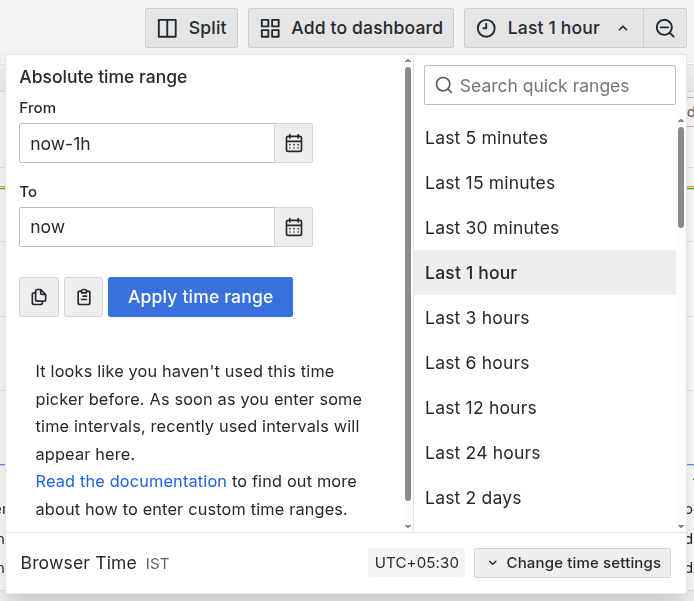Choose Last 30 minutes quick range
The image size is (694, 601).
pyautogui.click(x=492, y=228)
